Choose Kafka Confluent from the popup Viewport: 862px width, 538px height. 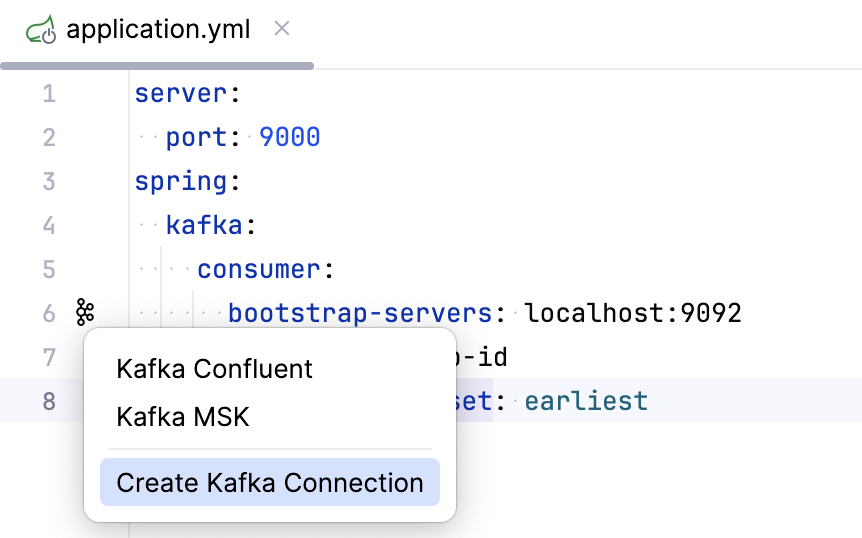click(214, 369)
